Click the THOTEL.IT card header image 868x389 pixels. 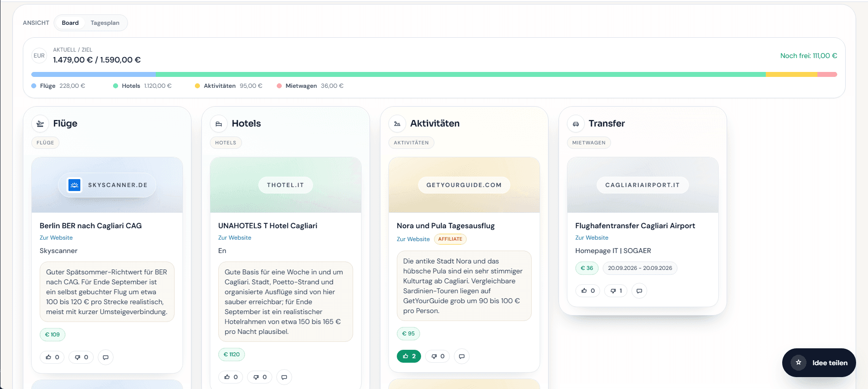tap(286, 185)
